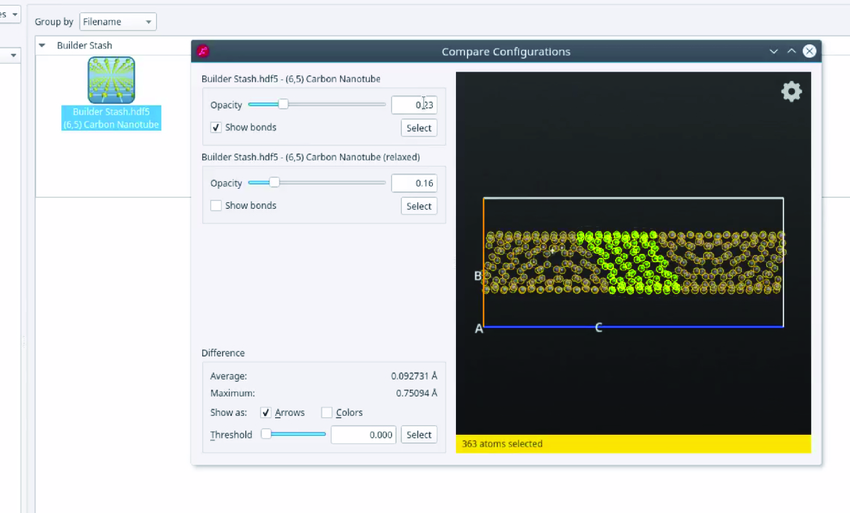Click the dialog shade-down chevron icon
The image size is (850, 513).
[x=773, y=51]
